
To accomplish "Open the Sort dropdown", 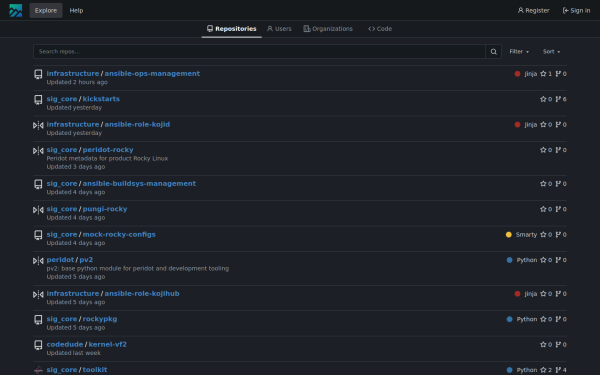I will (x=551, y=52).
